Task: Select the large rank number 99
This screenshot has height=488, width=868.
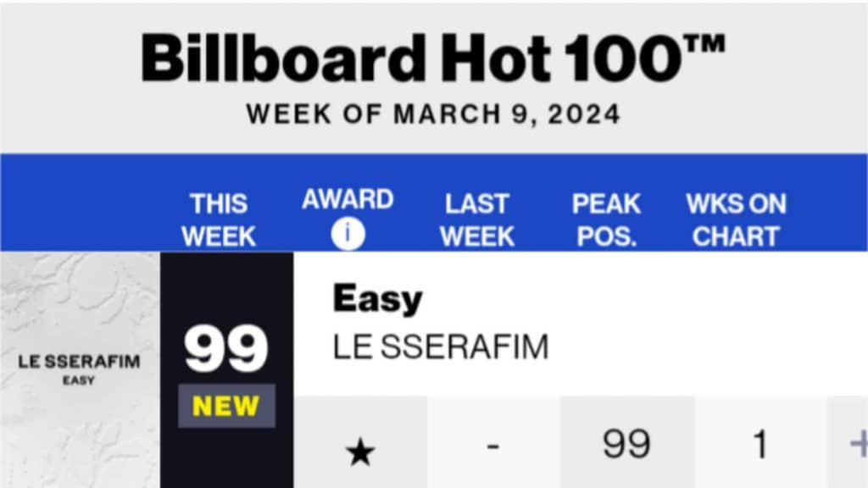Action: coord(226,347)
